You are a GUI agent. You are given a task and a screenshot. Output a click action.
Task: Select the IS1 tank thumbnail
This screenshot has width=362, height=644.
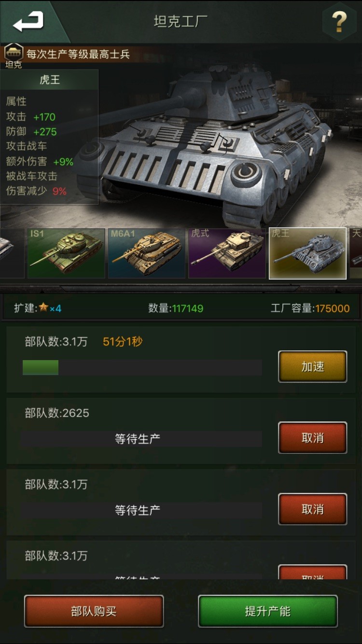pos(66,253)
